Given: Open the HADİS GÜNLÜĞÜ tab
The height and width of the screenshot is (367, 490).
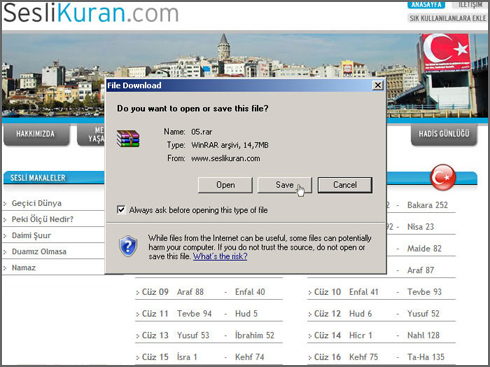Looking at the screenshot, I should coord(444,134).
